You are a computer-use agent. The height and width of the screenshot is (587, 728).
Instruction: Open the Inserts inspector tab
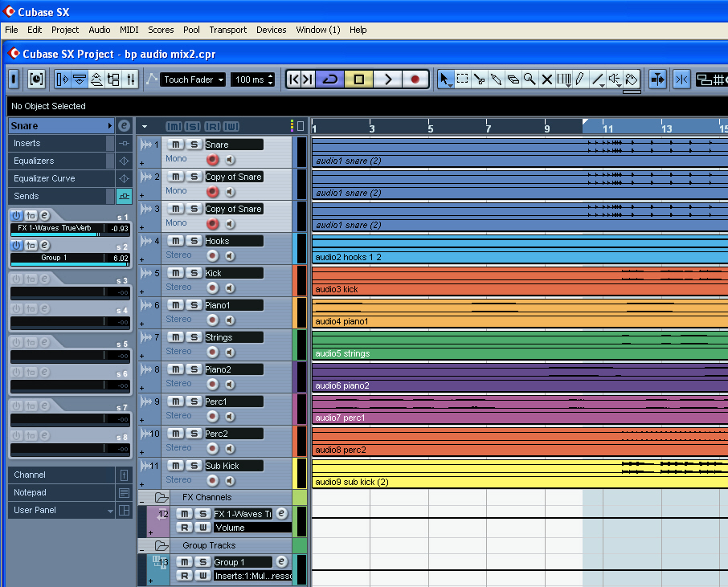(x=61, y=144)
